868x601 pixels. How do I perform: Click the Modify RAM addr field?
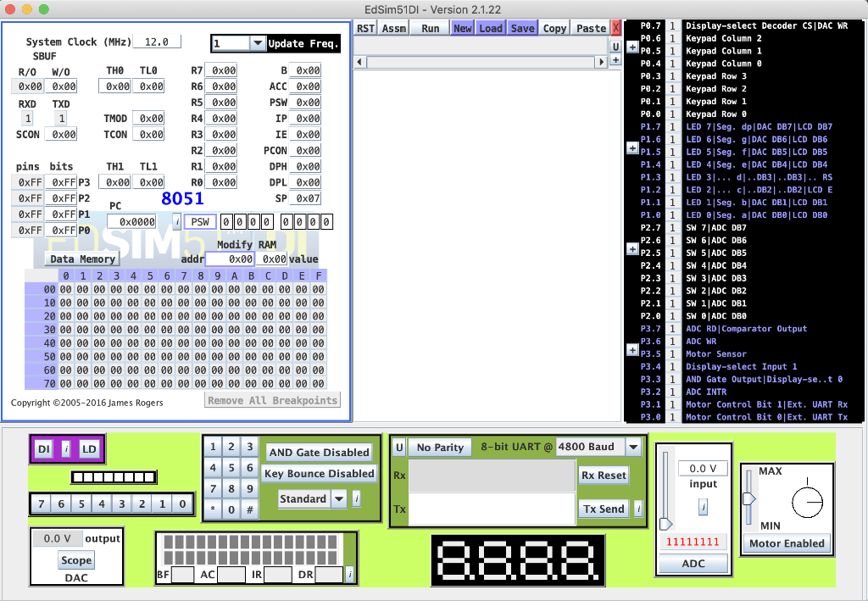[230, 259]
